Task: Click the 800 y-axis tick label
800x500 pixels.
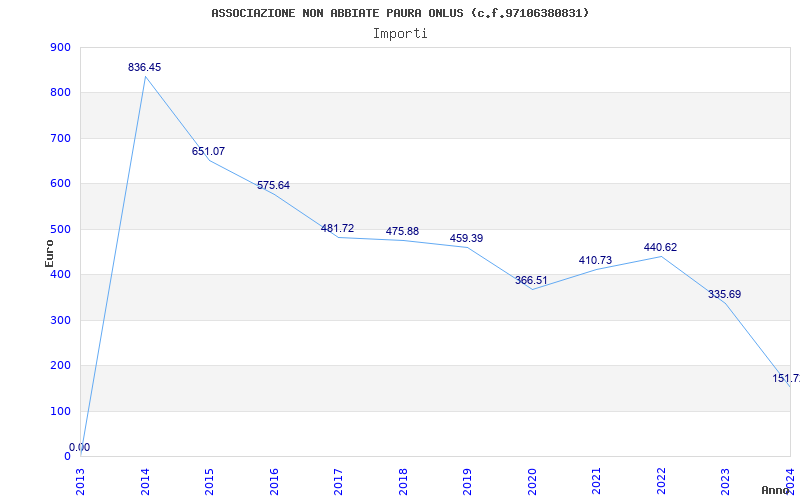Action: pyautogui.click(x=60, y=93)
